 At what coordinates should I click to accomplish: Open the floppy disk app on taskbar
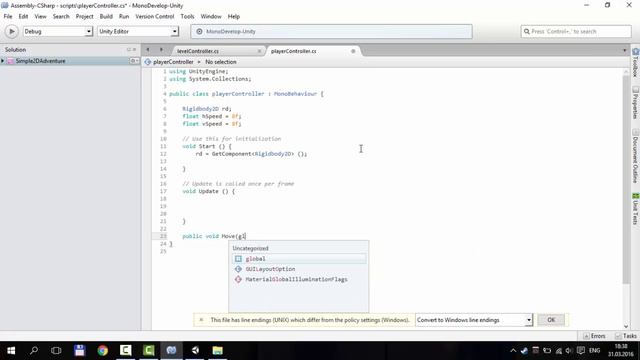click(80, 351)
